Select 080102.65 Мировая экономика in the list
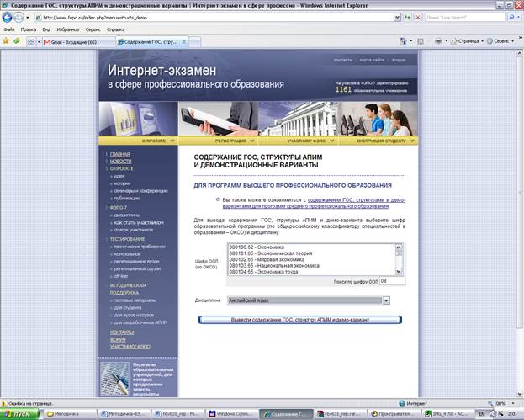This screenshot has width=524, height=420. click(x=262, y=259)
